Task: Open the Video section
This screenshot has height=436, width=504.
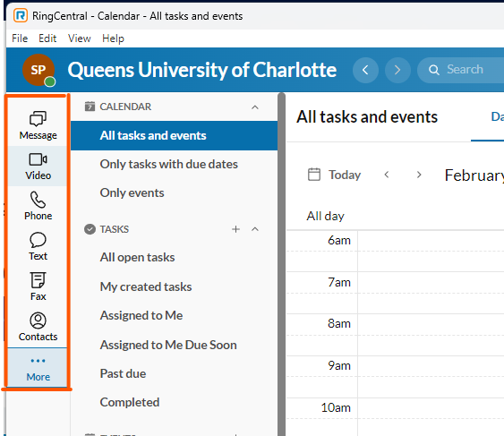Action: [x=38, y=167]
